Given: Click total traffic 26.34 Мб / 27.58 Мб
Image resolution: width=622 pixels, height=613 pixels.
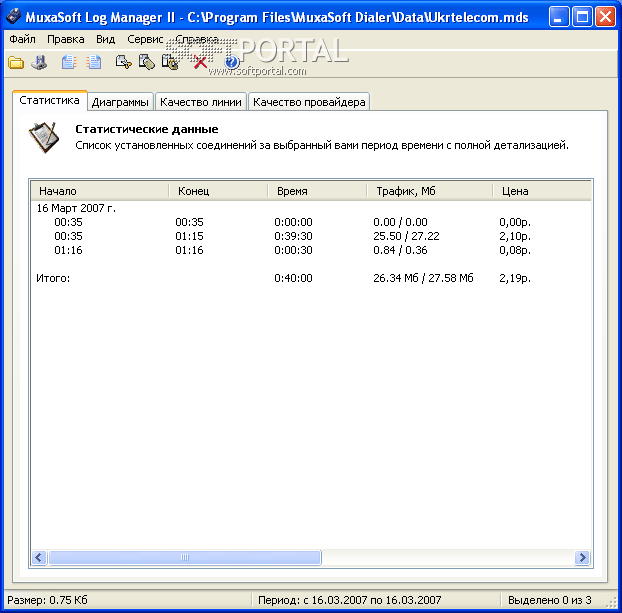Looking at the screenshot, I should (423, 278).
